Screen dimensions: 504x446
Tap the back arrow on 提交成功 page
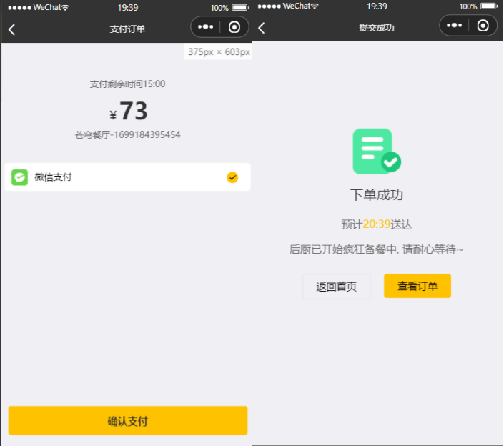click(x=262, y=28)
